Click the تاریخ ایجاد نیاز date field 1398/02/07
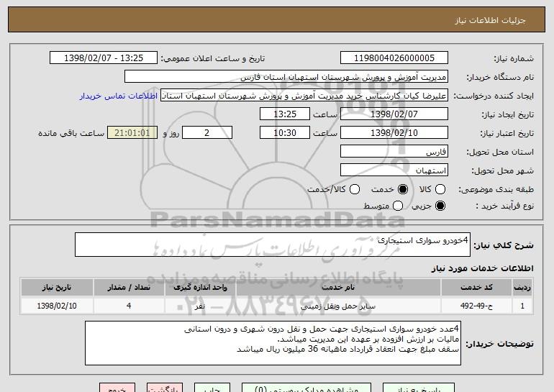The width and height of the screenshot is (554, 392). tap(394, 114)
